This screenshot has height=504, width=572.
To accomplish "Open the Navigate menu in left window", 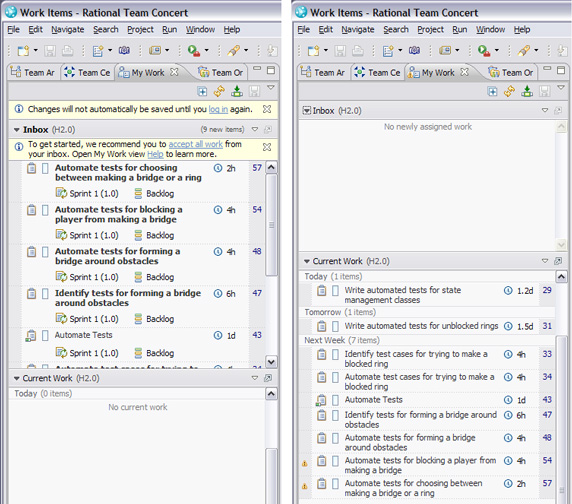I will [x=68, y=30].
